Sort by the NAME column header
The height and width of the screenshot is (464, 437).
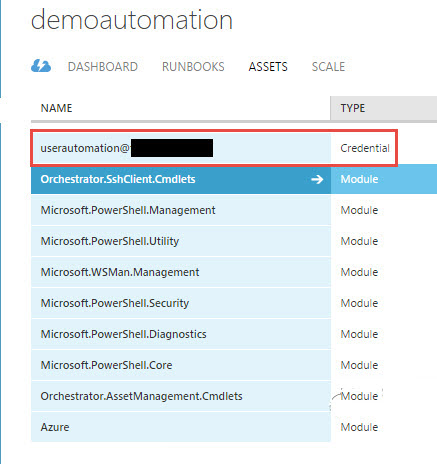point(56,108)
